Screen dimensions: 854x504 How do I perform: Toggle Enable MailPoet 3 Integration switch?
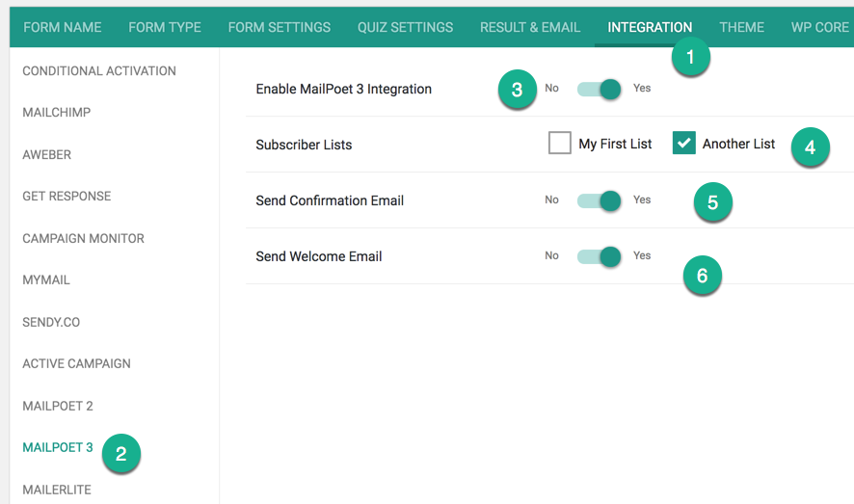600,89
